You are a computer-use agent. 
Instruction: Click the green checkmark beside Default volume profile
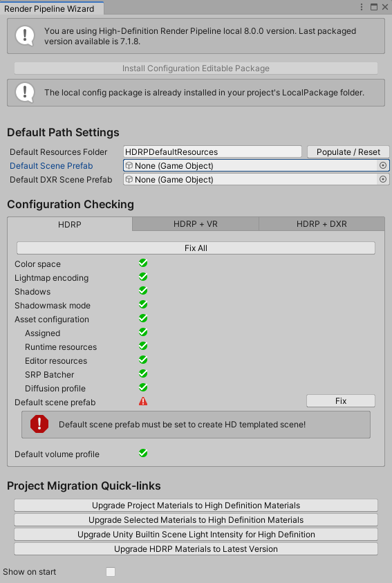coord(143,453)
